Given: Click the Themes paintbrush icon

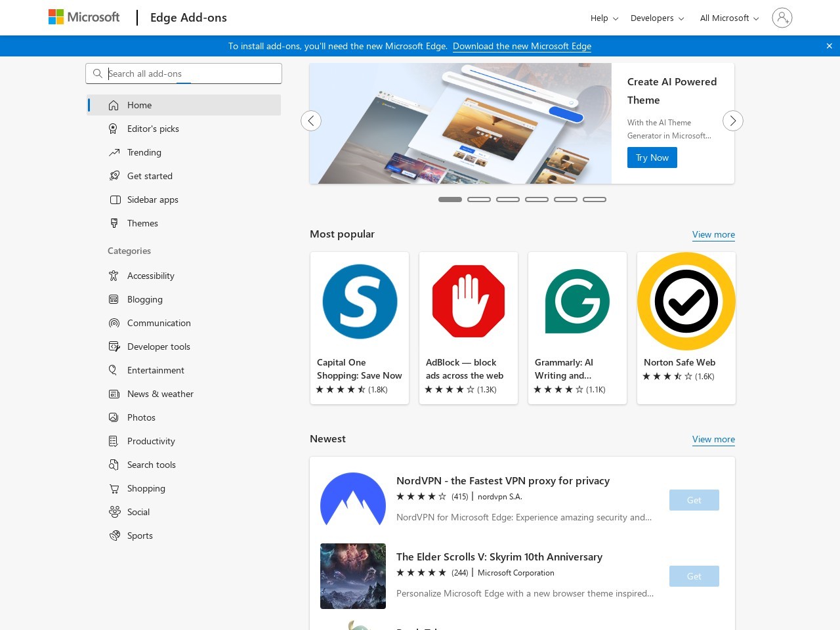Looking at the screenshot, I should click(114, 223).
